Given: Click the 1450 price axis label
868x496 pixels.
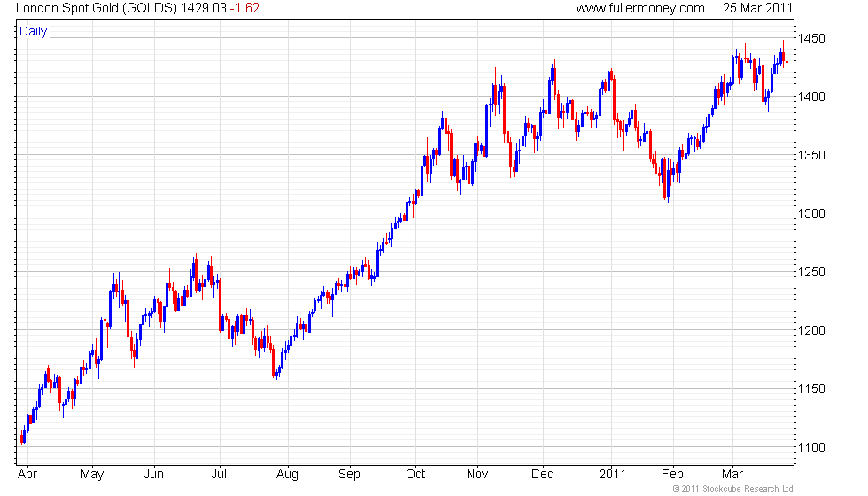Looking at the screenshot, I should point(811,38).
